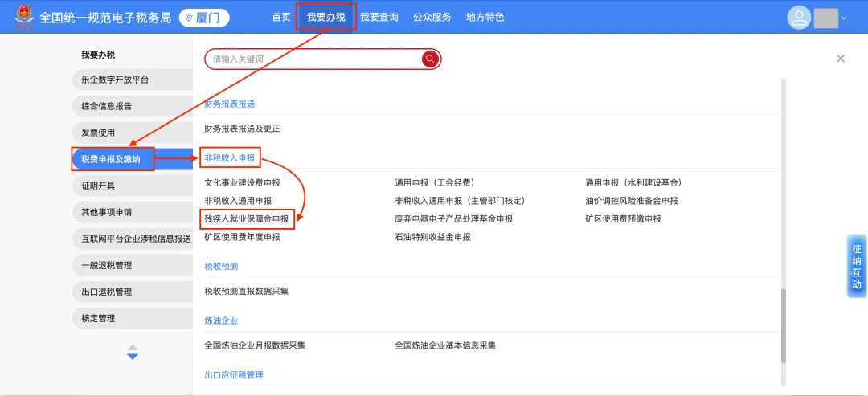
Task: Go to 我要查询 menu
Action: pos(379,17)
